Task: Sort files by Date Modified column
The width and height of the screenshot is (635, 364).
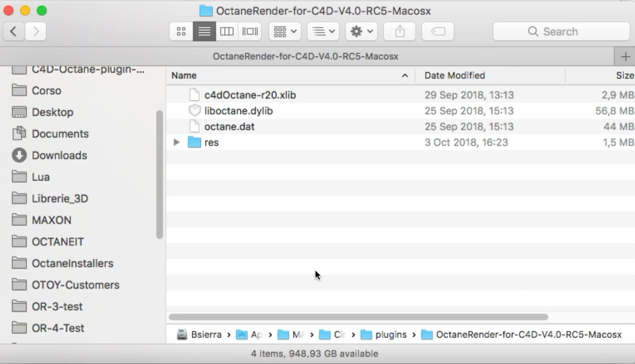Action: click(455, 75)
